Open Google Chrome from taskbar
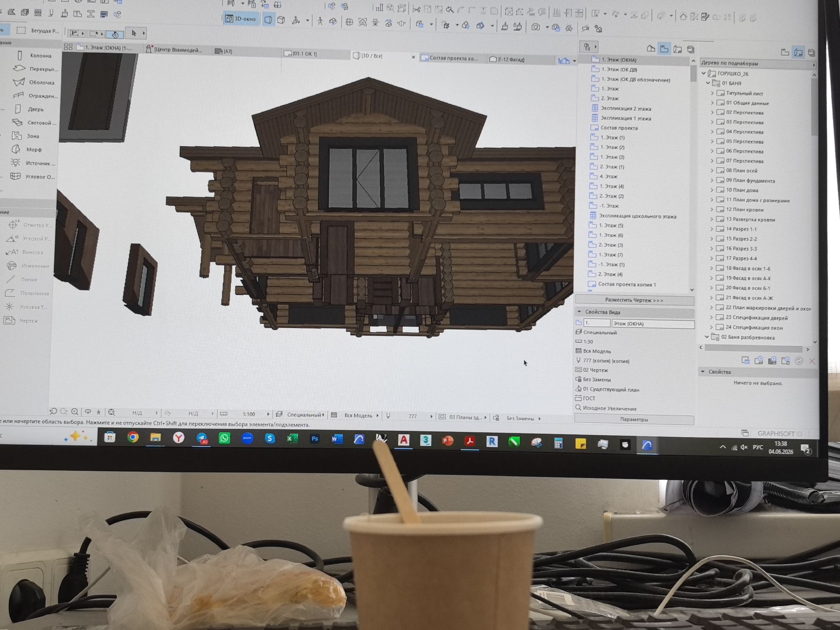 [133, 437]
